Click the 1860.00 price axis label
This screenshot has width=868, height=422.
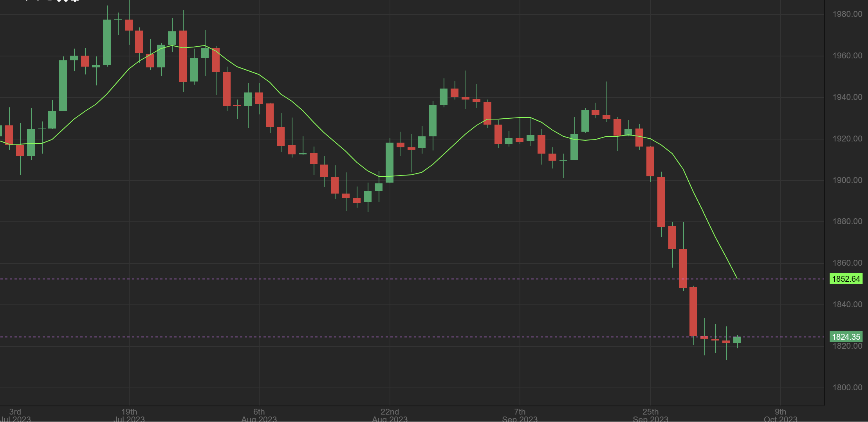click(847, 263)
